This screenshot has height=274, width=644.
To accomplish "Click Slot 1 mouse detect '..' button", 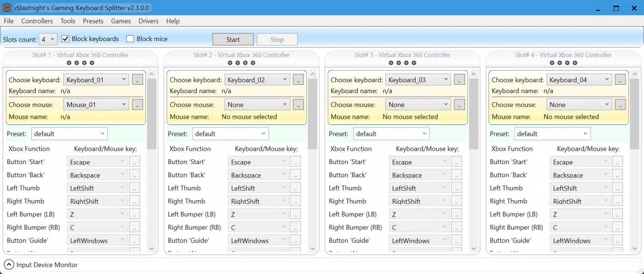I will pos(137,104).
